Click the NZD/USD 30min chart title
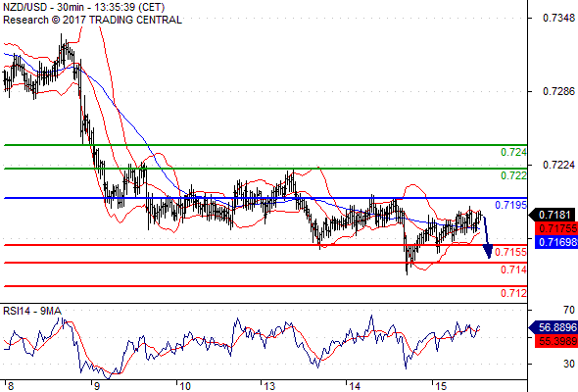This screenshot has height=392, width=578. point(84,7)
